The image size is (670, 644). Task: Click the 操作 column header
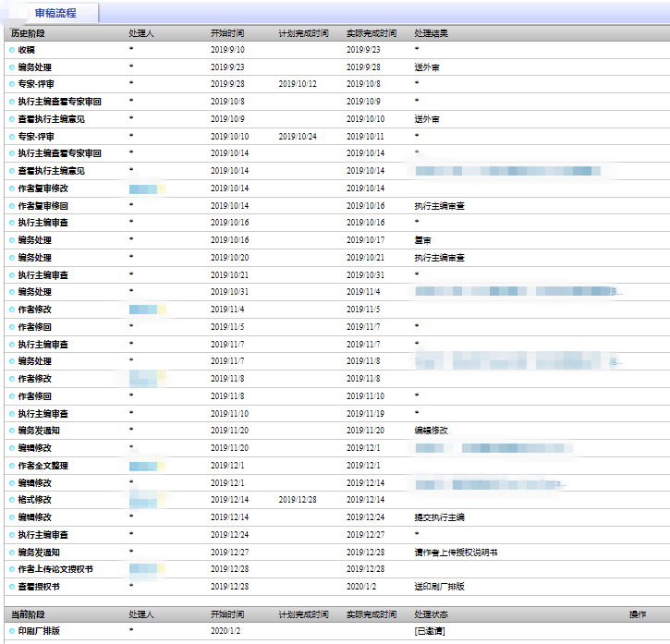[638, 614]
